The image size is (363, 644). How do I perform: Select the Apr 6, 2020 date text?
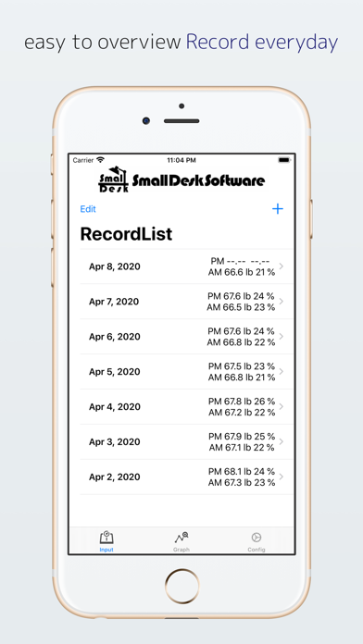coord(114,337)
